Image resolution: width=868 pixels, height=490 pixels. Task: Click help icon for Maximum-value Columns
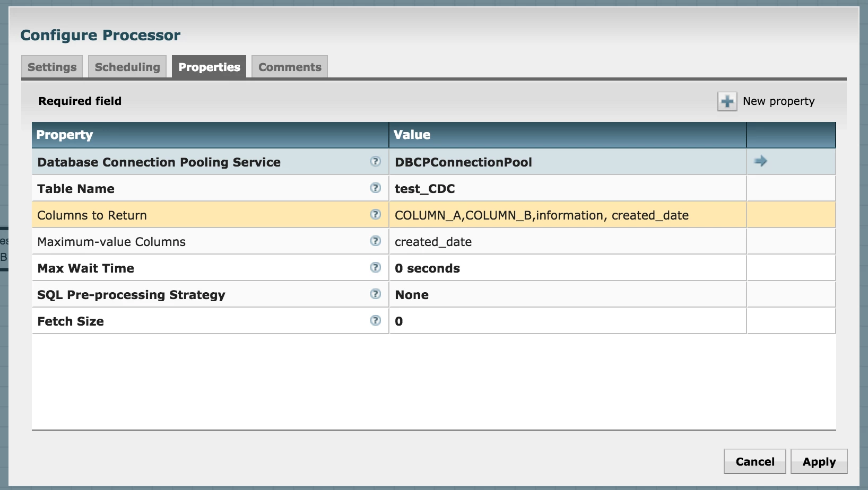tap(376, 241)
